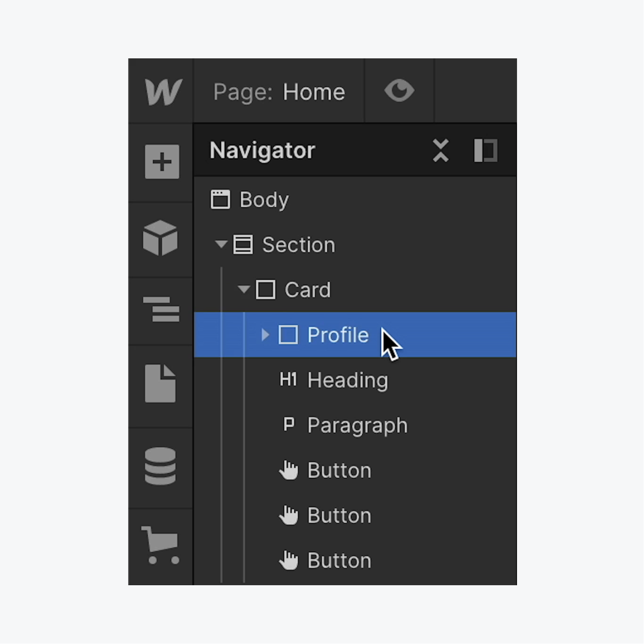This screenshot has height=644, width=644.
Task: Open the Webflow logo menu
Action: coord(163,91)
